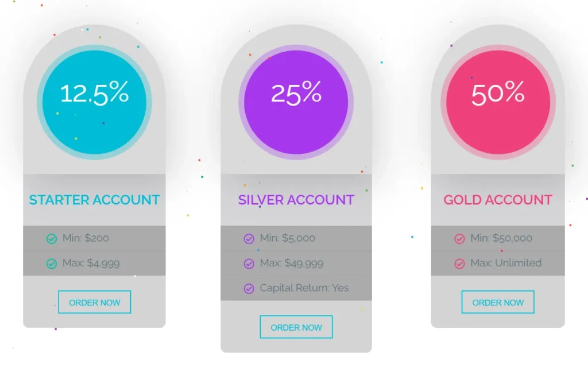Click the check icon beside Max: $49,999
This screenshot has width=588, height=368.
click(x=249, y=264)
